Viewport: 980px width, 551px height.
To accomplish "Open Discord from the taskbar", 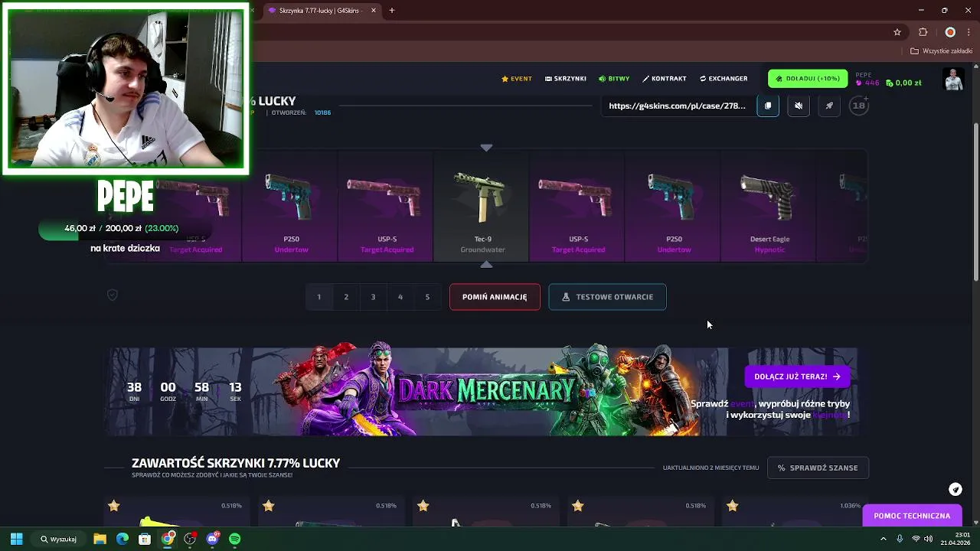I will pyautogui.click(x=212, y=539).
